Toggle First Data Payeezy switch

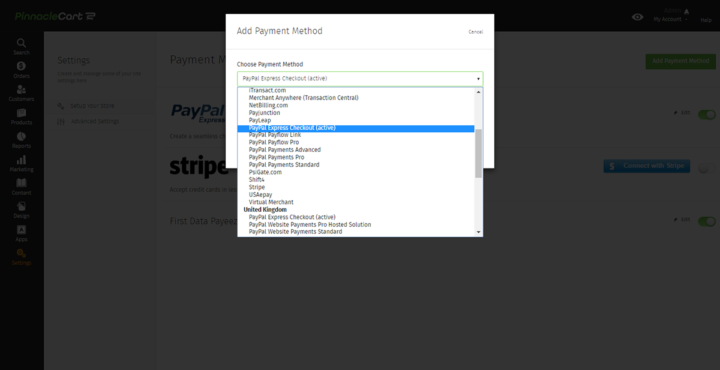pyautogui.click(x=707, y=221)
